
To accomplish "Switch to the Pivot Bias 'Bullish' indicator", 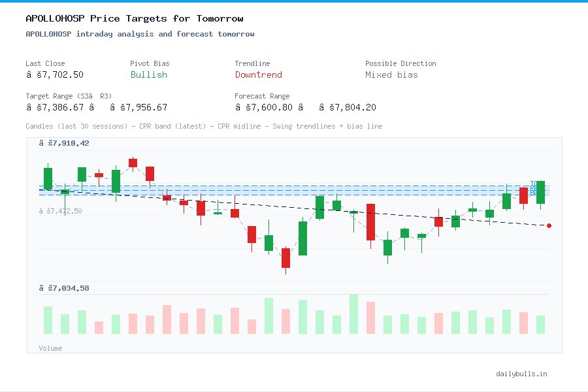I will (148, 75).
